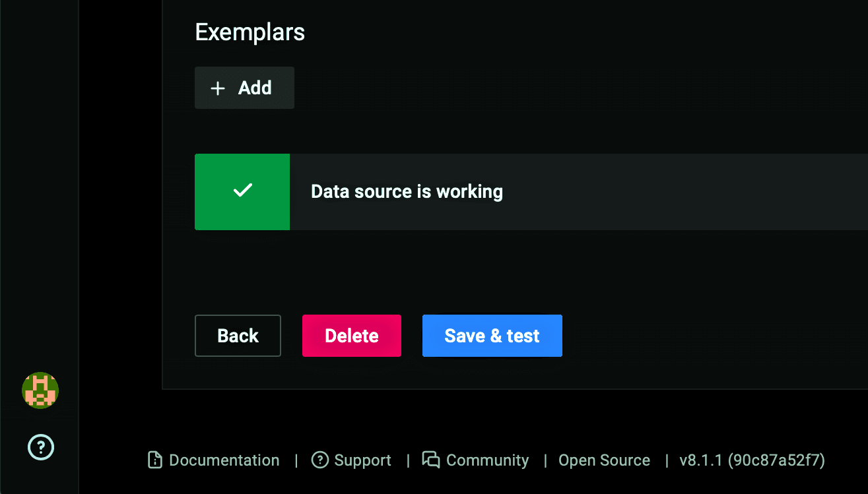Click the Documentation file icon in footer
This screenshot has width=868, height=494.
point(154,460)
